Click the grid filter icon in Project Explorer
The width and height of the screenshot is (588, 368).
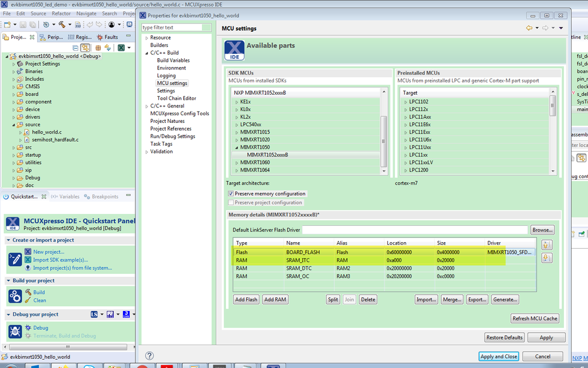98,48
